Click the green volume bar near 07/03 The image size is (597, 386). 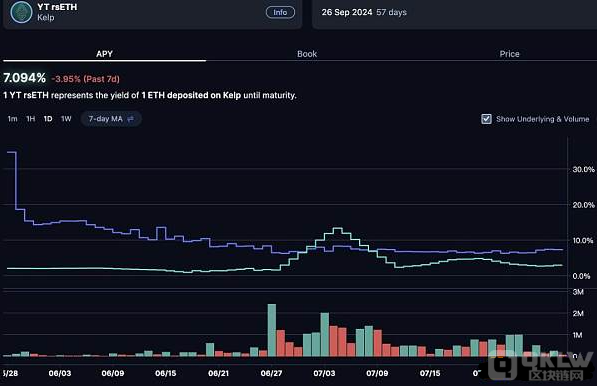(324, 334)
